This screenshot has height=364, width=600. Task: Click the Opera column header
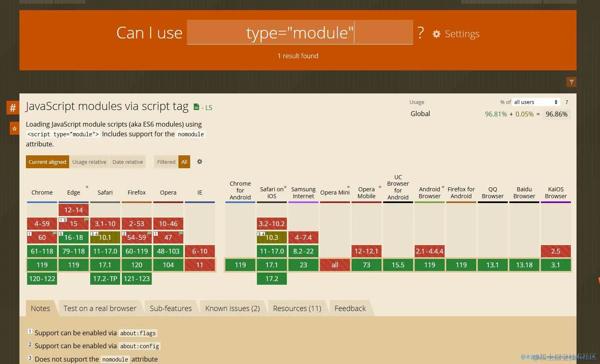(168, 193)
